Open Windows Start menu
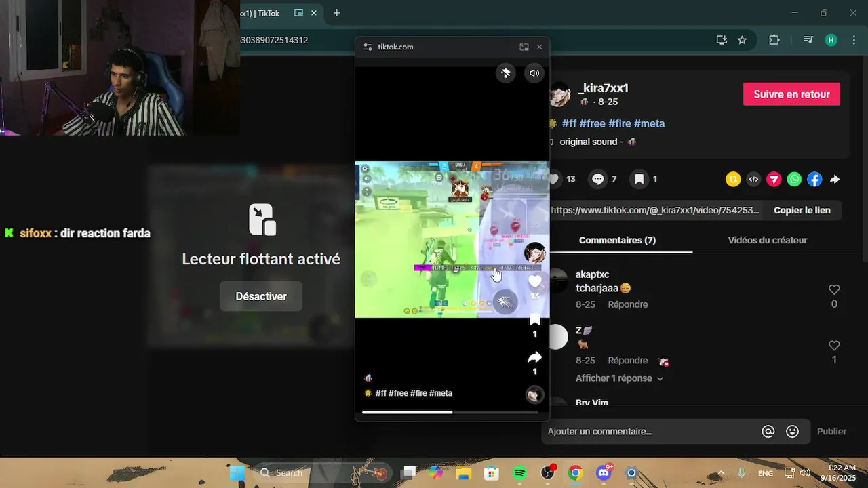868x488 pixels. 237,473
